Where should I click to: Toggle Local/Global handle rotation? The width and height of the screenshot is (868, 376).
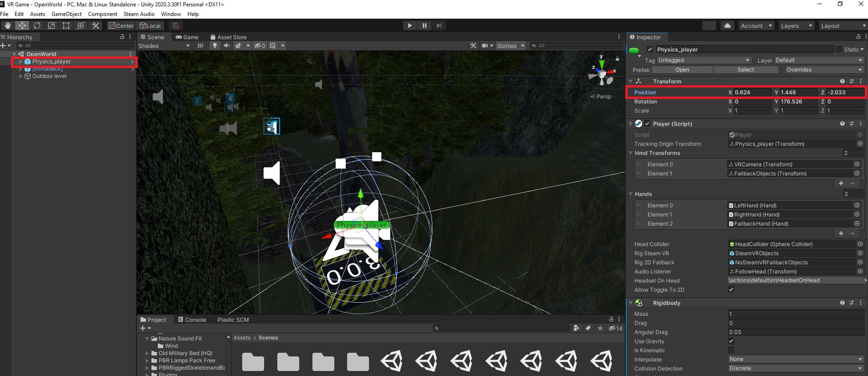pos(151,26)
